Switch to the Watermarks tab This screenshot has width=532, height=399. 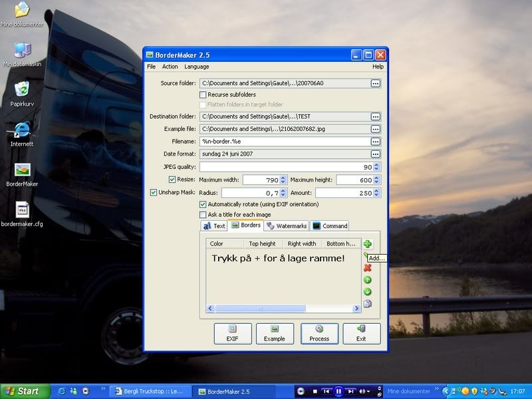click(x=287, y=226)
